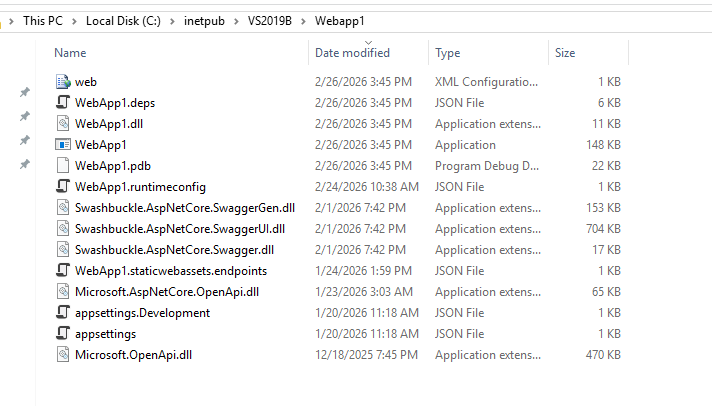The height and width of the screenshot is (406, 712).
Task: Click the 148 KB size value
Action: point(603,145)
